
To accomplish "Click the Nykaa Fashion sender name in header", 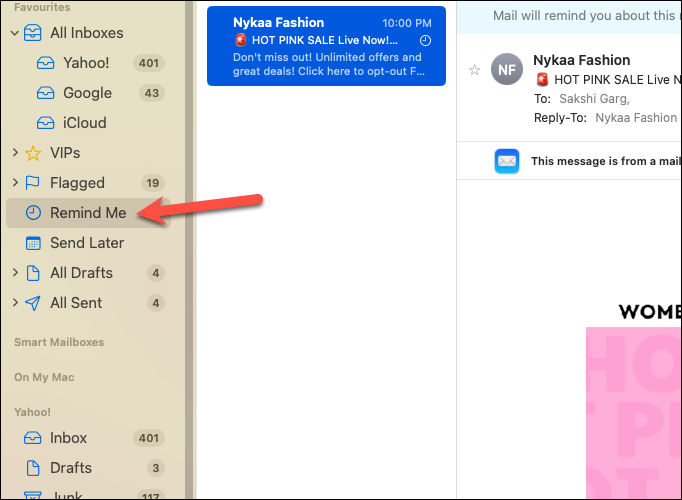I will tap(582, 60).
